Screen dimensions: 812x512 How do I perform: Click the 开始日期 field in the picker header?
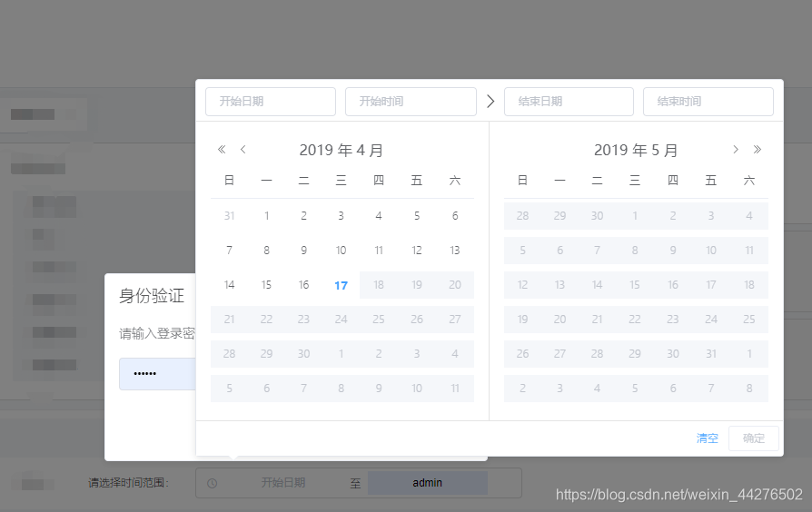click(271, 102)
